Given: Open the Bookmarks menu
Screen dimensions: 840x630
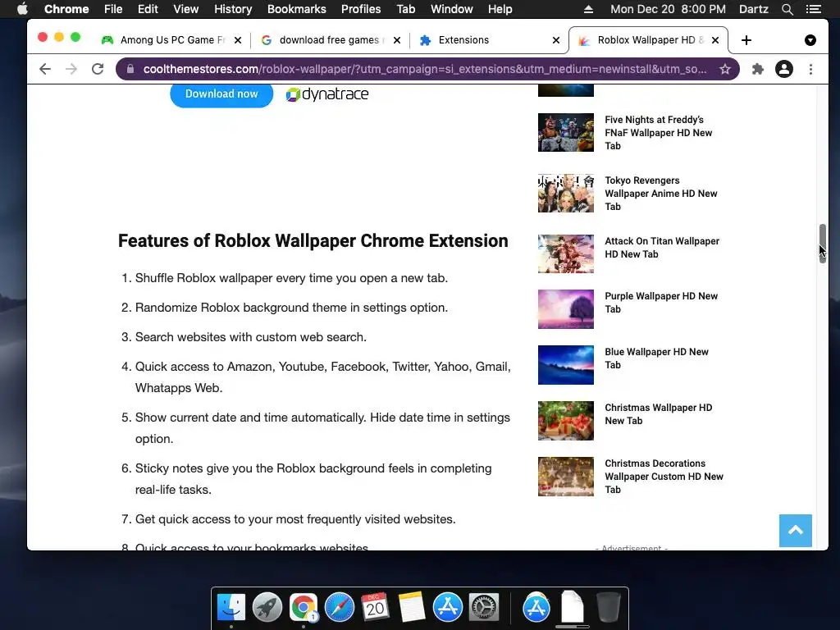Looking at the screenshot, I should pos(296,9).
